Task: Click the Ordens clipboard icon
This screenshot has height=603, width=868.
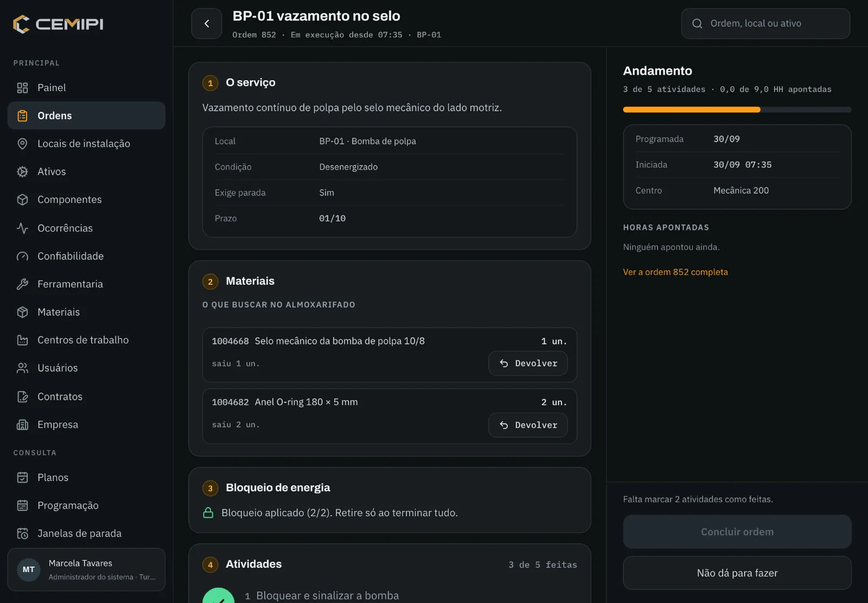Action: pyautogui.click(x=22, y=116)
